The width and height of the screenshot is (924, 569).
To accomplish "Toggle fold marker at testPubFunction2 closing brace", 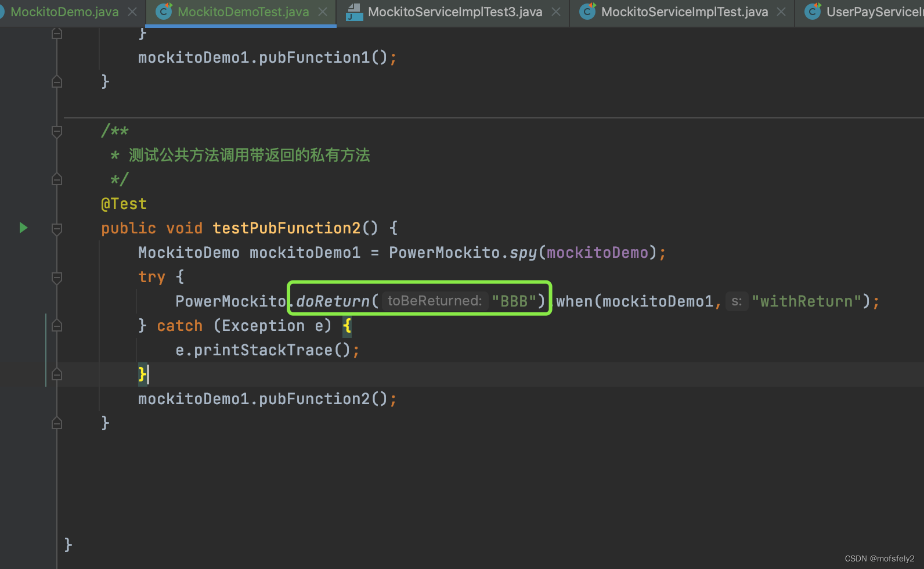I will (x=57, y=423).
